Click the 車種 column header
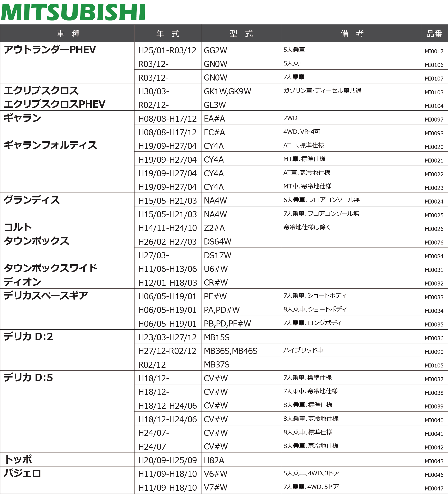The height and width of the screenshot is (494, 448). pos(68,34)
